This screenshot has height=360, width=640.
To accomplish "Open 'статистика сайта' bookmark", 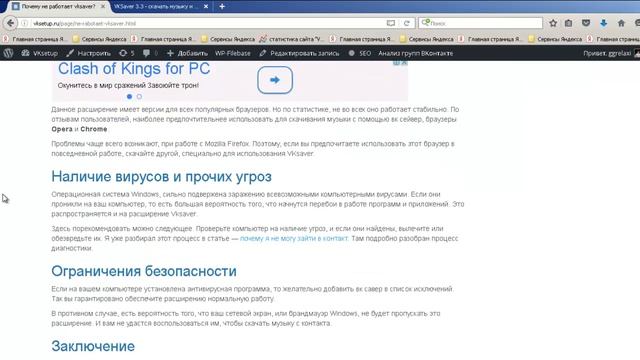I will [x=291, y=39].
